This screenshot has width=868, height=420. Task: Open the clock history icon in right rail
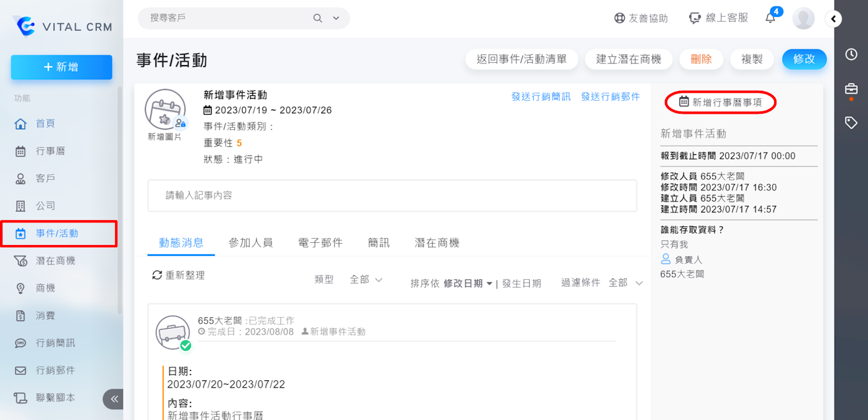[851, 54]
